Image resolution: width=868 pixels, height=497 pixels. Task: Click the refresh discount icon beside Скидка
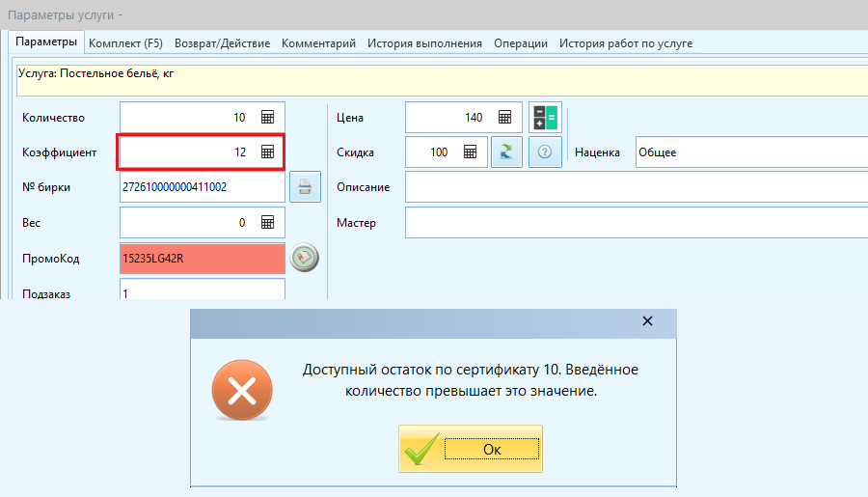506,152
